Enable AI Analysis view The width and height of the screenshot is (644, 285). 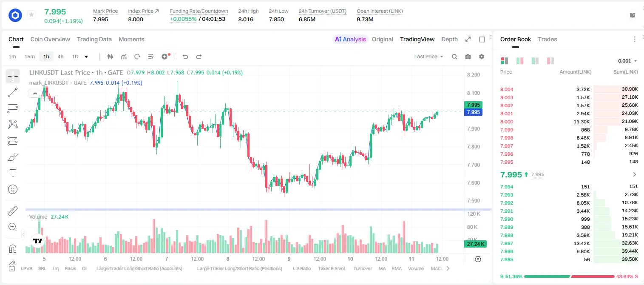(350, 39)
